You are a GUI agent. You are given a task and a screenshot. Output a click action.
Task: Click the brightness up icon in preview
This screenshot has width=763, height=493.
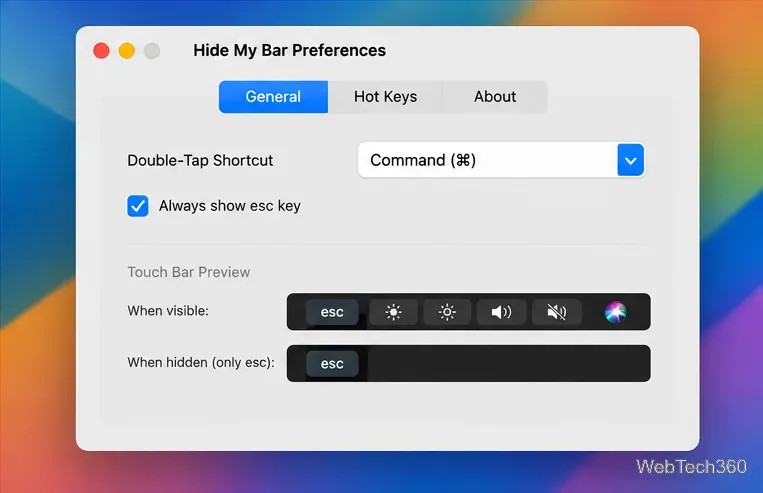(393, 312)
